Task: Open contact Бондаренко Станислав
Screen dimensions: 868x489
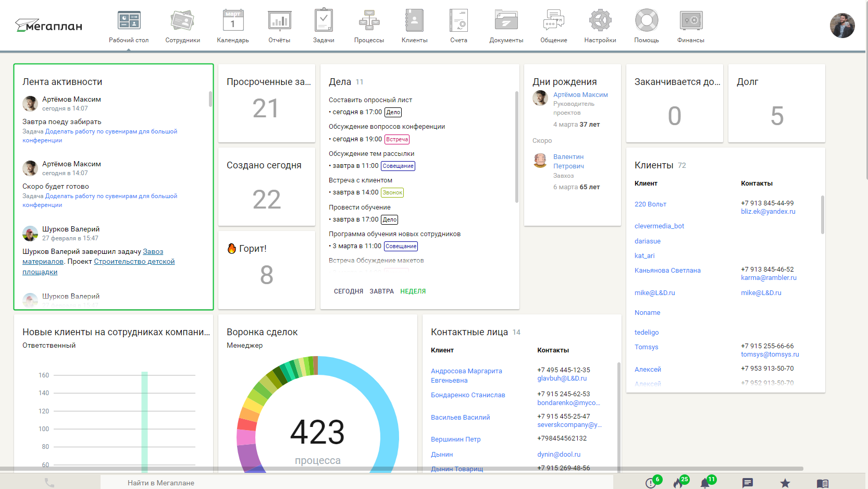Action: [x=468, y=395]
